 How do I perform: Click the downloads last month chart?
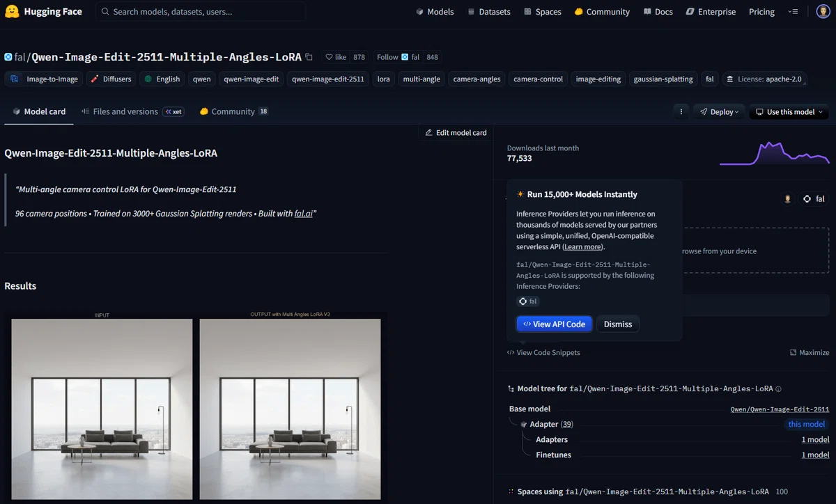[x=774, y=153]
